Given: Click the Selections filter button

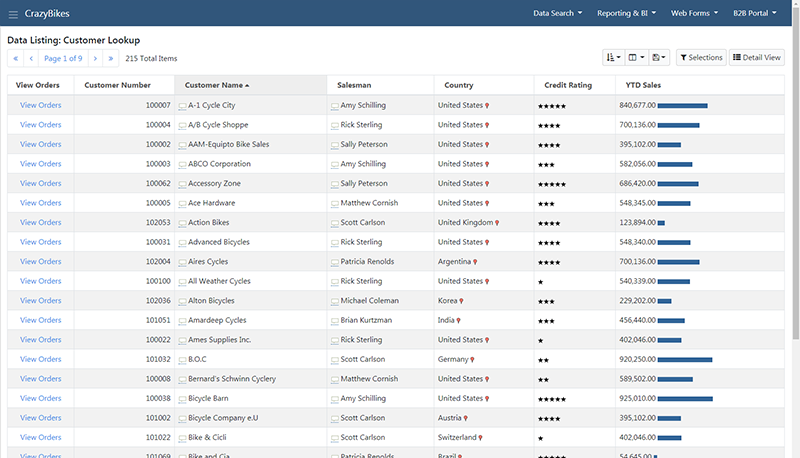Looking at the screenshot, I should 701,58.
